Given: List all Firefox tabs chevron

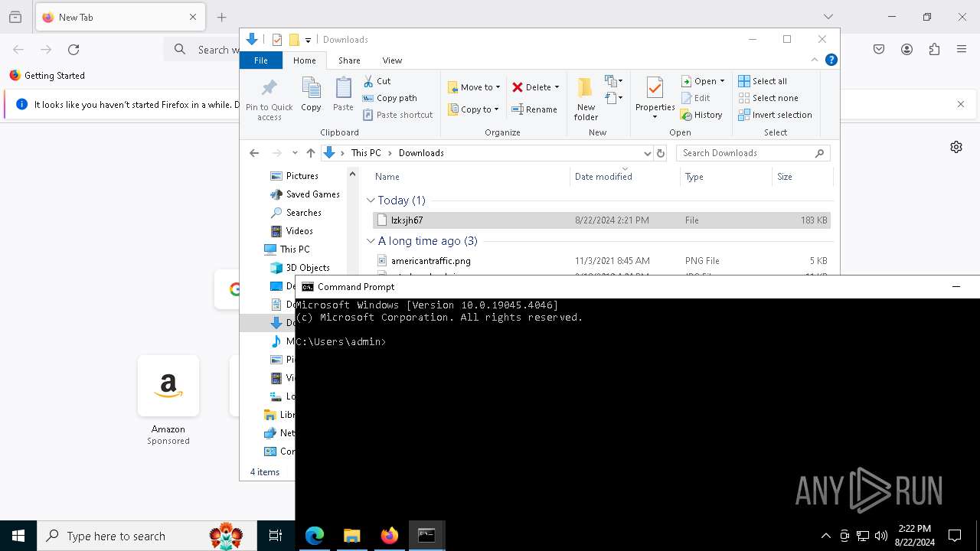Looking at the screenshot, I should tap(828, 17).
